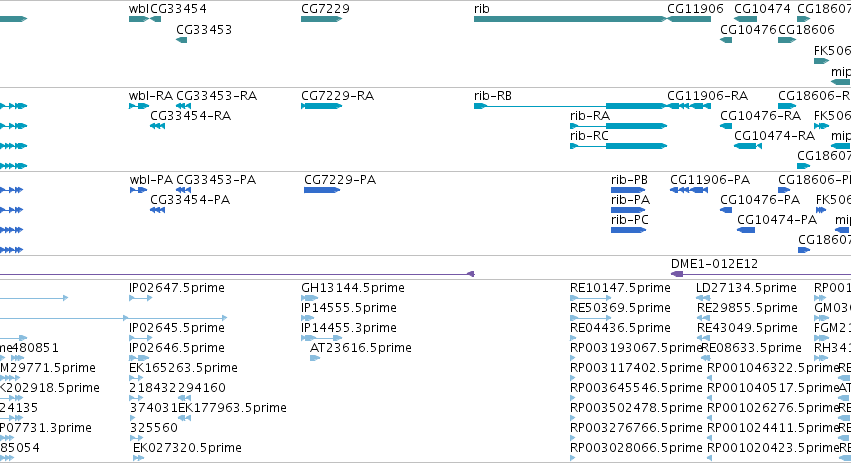Select the 325560 EST label
This screenshot has height=463, width=851.
click(x=154, y=428)
